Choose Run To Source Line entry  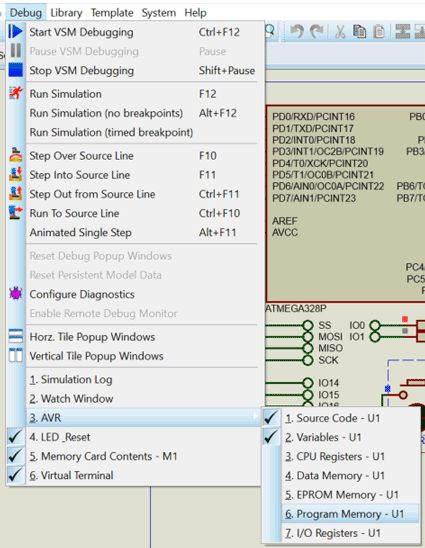(135, 213)
